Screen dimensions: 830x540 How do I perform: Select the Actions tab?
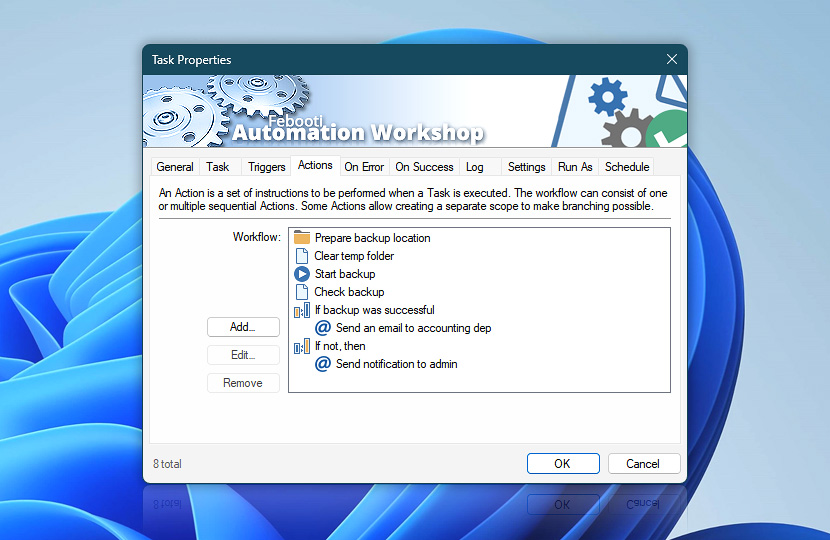[x=315, y=165]
